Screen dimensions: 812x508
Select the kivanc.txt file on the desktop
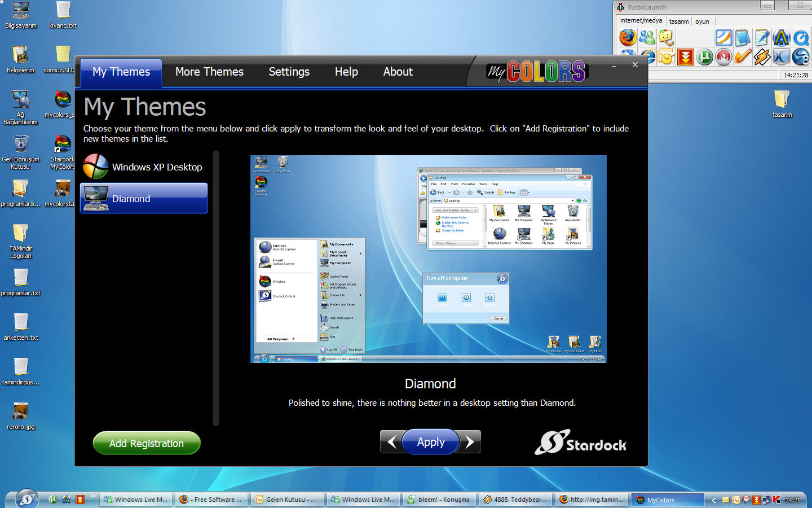click(63, 15)
